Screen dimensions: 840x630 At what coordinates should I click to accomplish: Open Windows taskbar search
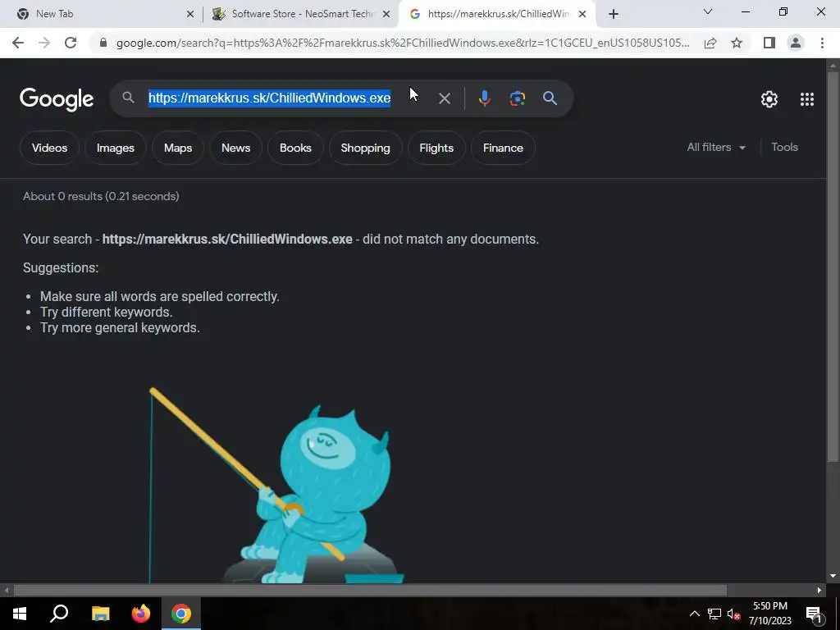[59, 614]
